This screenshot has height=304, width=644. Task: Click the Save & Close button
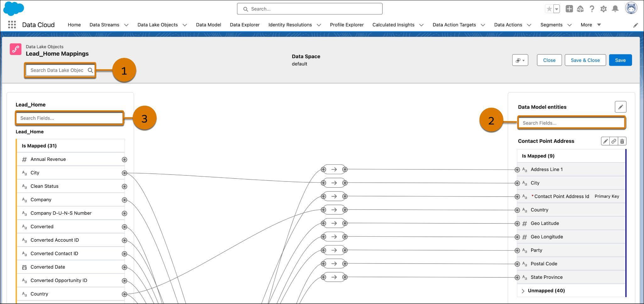coord(585,60)
